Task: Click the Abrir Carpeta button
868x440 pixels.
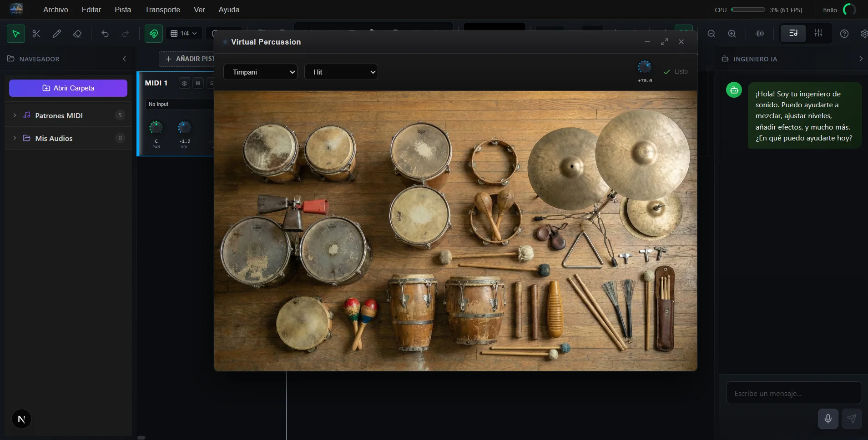Action: (x=68, y=88)
